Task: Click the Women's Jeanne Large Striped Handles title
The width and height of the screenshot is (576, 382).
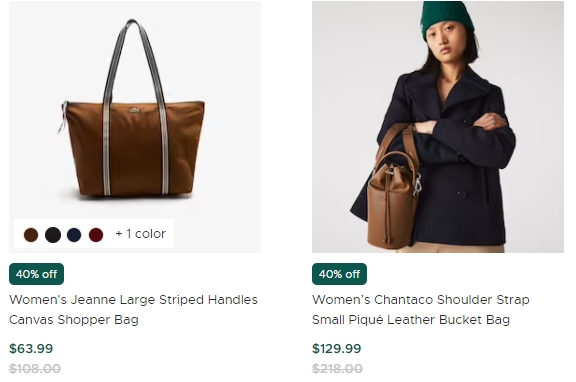Action: pos(133,300)
